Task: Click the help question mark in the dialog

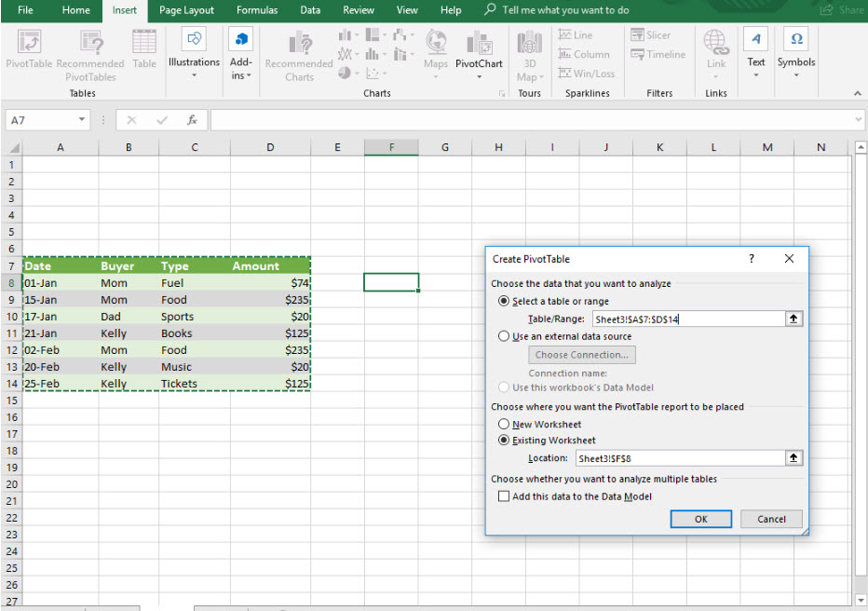Action: click(752, 259)
